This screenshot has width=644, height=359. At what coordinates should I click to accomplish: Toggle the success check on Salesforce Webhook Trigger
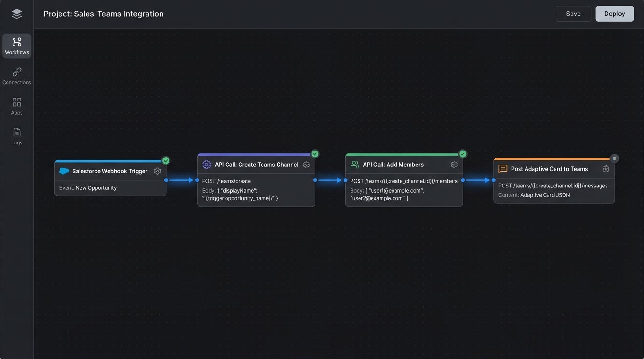pyautogui.click(x=165, y=160)
